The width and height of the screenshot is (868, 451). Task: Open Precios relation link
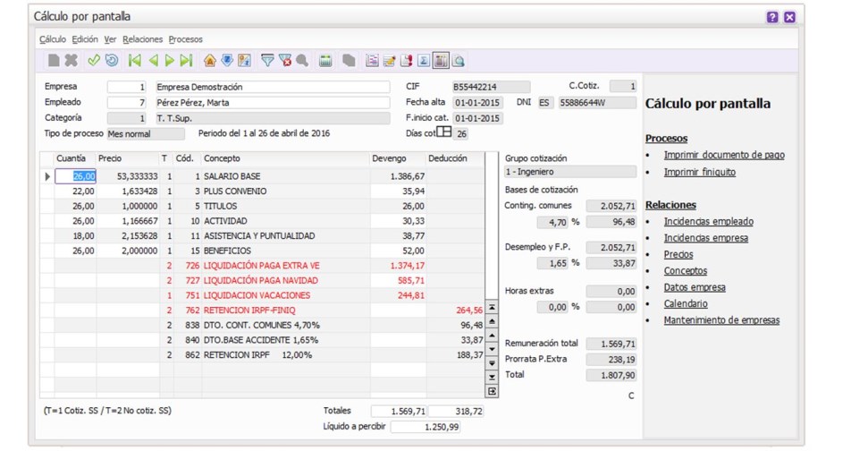[678, 255]
